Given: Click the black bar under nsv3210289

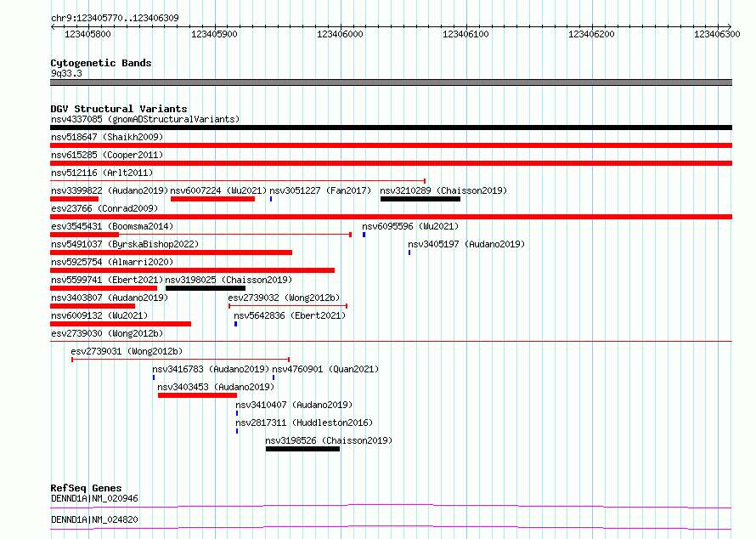Looking at the screenshot, I should click(x=420, y=199).
